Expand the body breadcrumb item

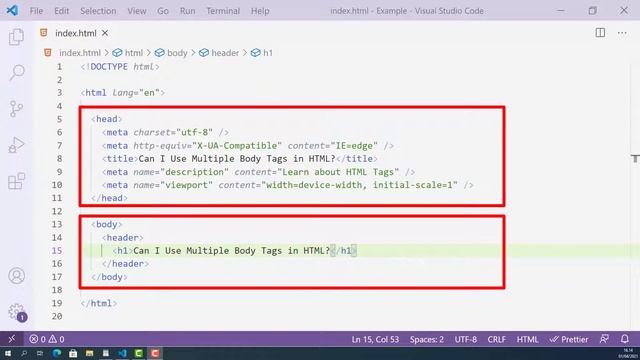click(x=171, y=53)
